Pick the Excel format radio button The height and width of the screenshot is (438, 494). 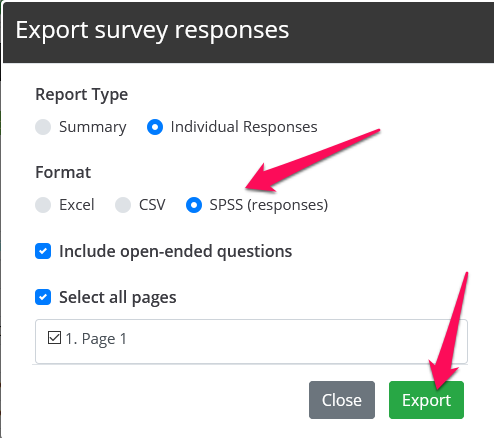click(43, 205)
